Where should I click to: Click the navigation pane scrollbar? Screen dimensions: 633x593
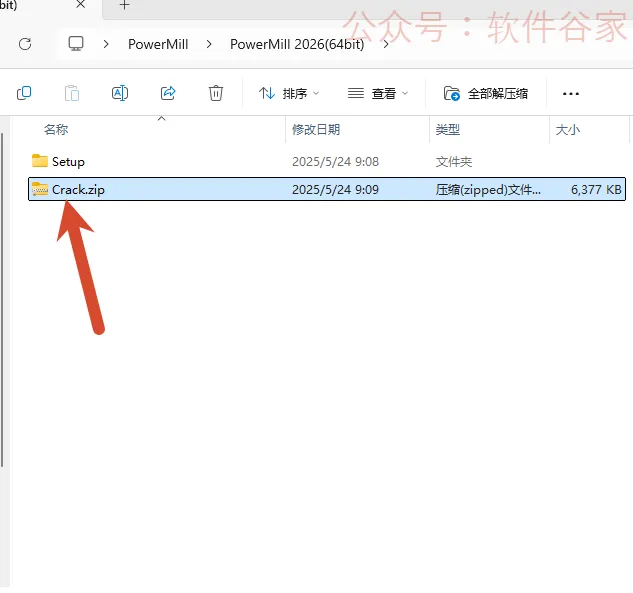click(x=2, y=300)
